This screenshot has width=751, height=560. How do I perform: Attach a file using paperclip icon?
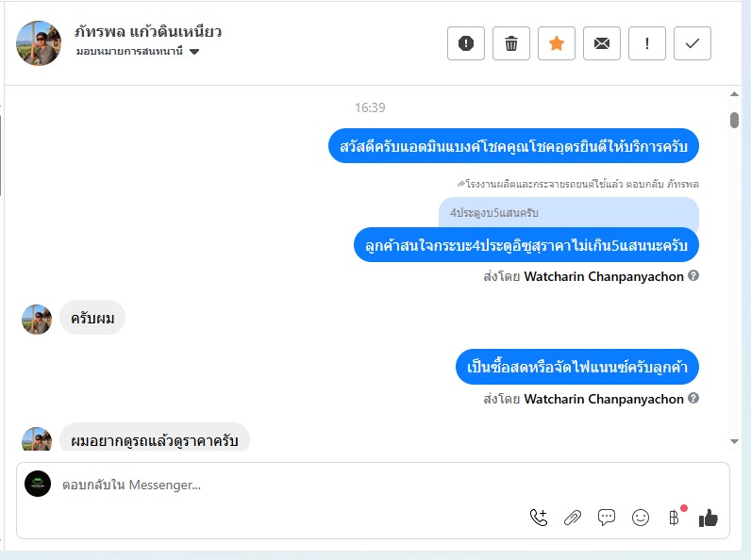click(573, 518)
